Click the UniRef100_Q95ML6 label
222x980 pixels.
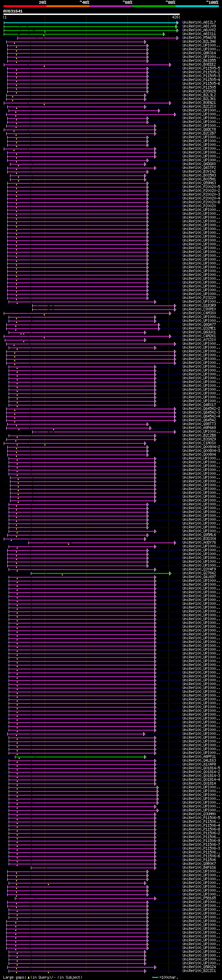coord(199,535)
